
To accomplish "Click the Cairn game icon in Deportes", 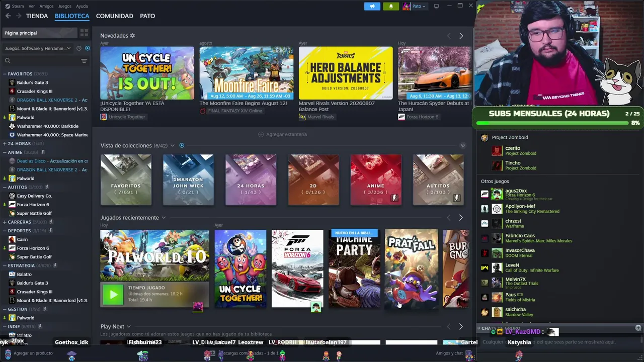I will 12,239.
